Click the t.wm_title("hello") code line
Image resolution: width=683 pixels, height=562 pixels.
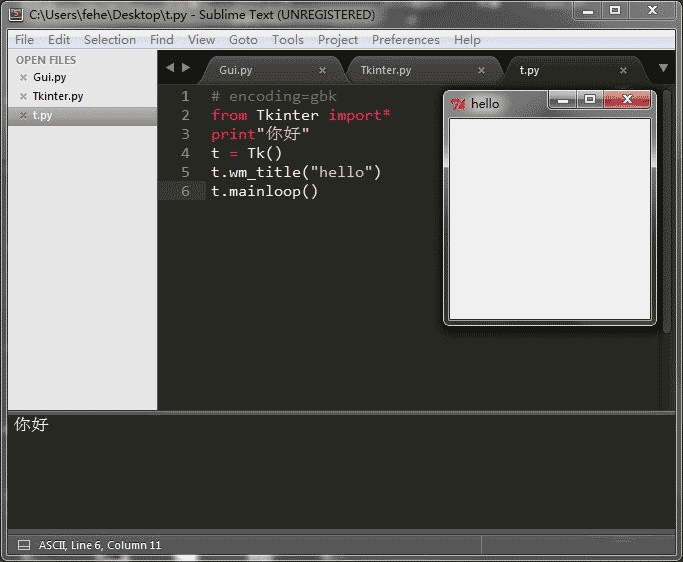point(296,172)
